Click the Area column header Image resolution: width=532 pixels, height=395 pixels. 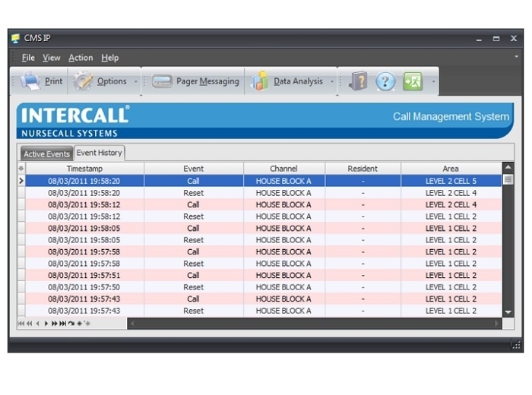tap(451, 169)
